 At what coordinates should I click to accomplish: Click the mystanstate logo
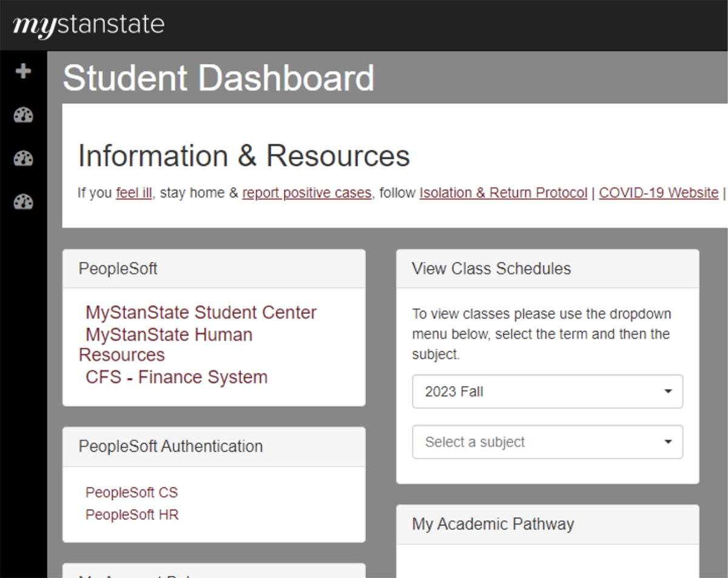89,25
